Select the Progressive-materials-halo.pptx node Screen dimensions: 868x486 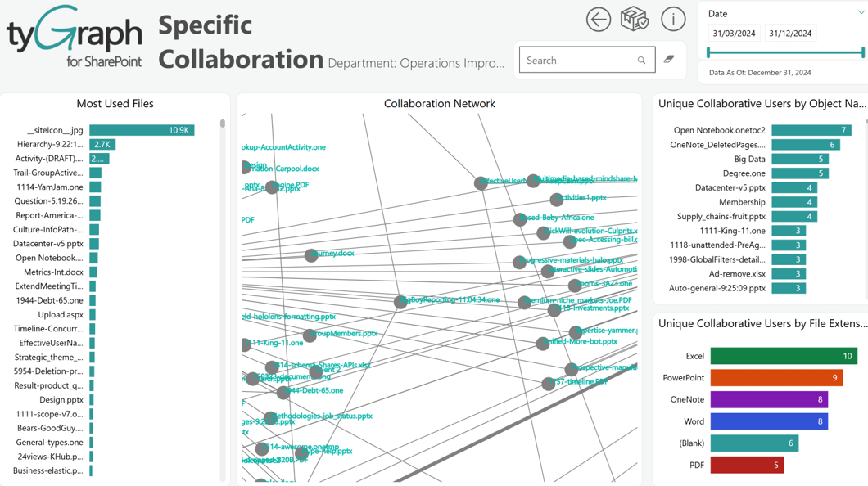pos(519,262)
